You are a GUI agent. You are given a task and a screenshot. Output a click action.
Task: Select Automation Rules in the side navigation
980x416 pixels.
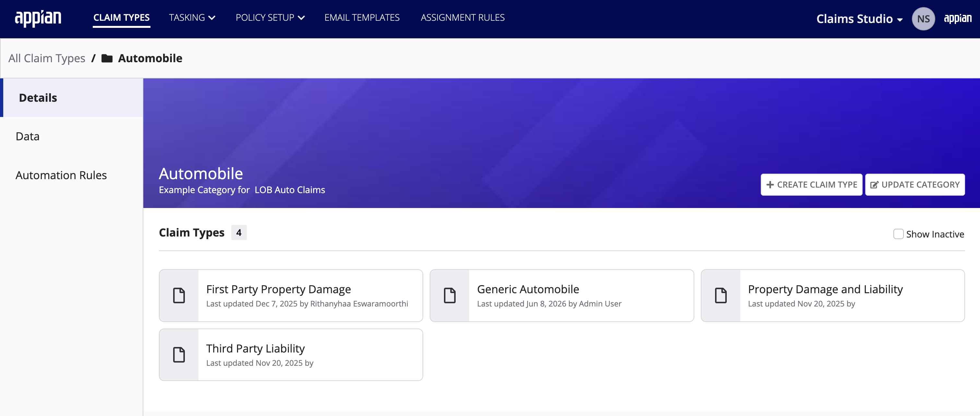[72, 175]
